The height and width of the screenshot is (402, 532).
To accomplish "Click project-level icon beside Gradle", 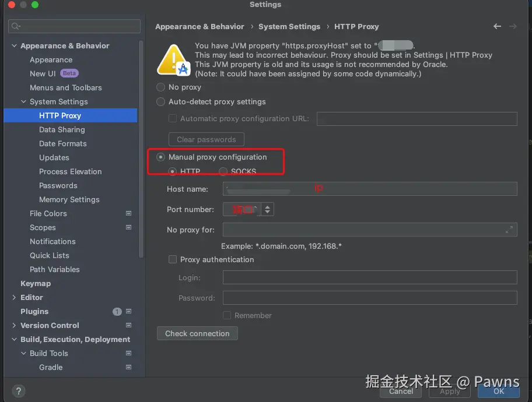I will [128, 367].
